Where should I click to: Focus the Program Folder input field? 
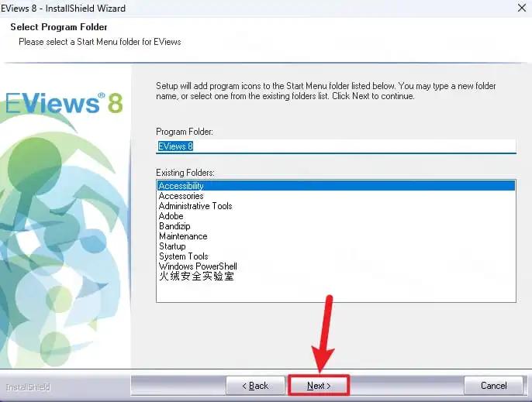(x=336, y=146)
